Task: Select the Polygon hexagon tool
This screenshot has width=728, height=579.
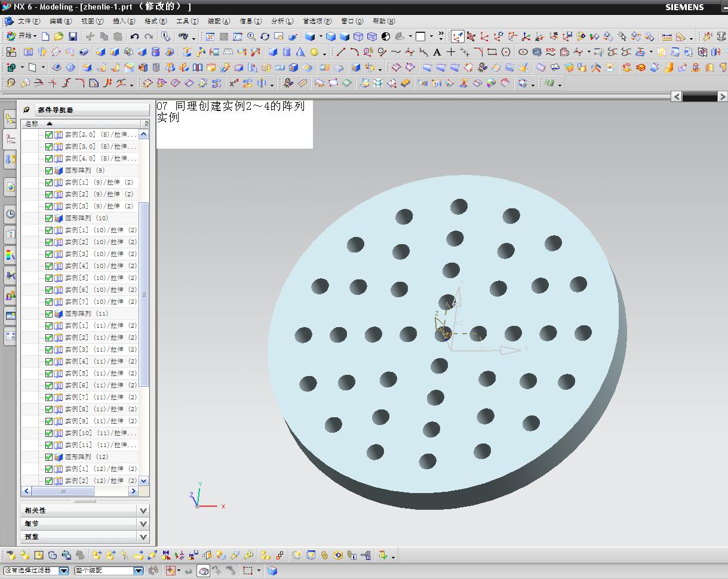Action: [x=506, y=52]
